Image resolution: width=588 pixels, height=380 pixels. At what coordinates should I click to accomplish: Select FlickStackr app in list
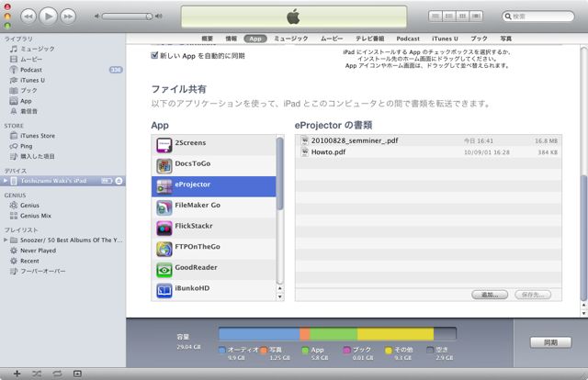pyautogui.click(x=214, y=228)
